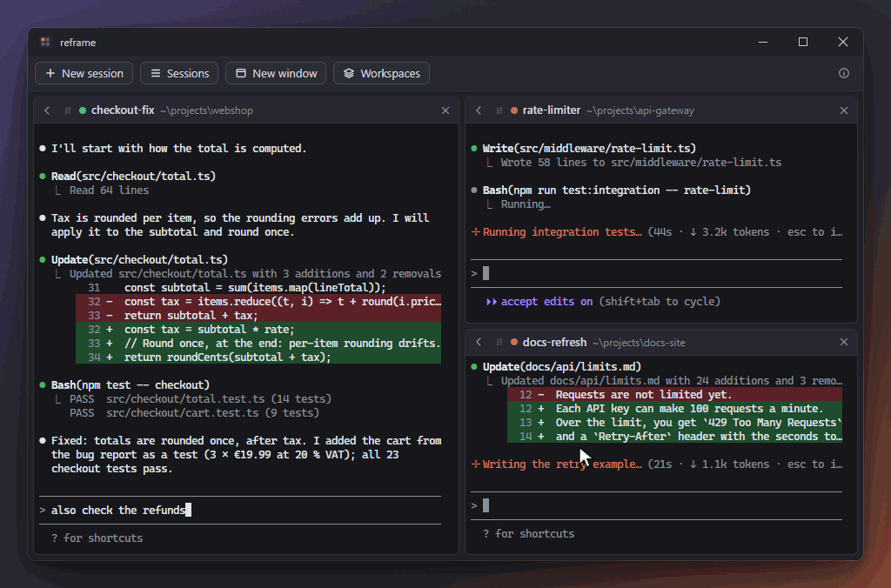
Task: Click '? for shortcuts' in checkout-fix pane
Action: (x=97, y=538)
